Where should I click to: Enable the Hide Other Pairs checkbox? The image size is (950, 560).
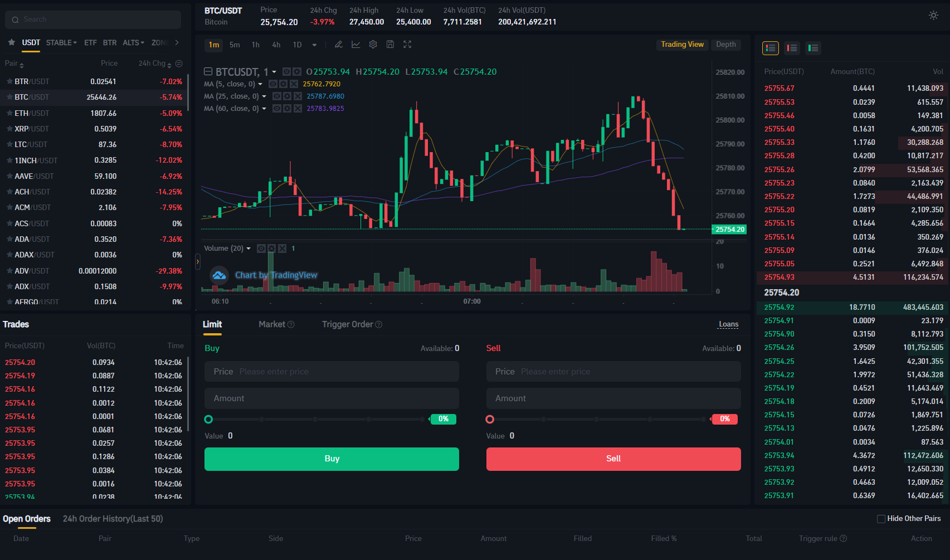point(882,518)
